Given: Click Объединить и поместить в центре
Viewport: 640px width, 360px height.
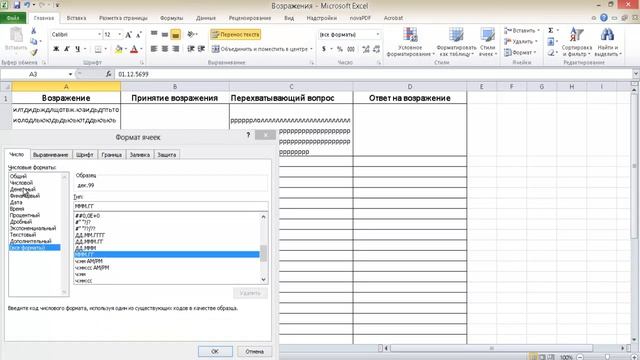Looking at the screenshot, I should pyautogui.click(x=260, y=49).
